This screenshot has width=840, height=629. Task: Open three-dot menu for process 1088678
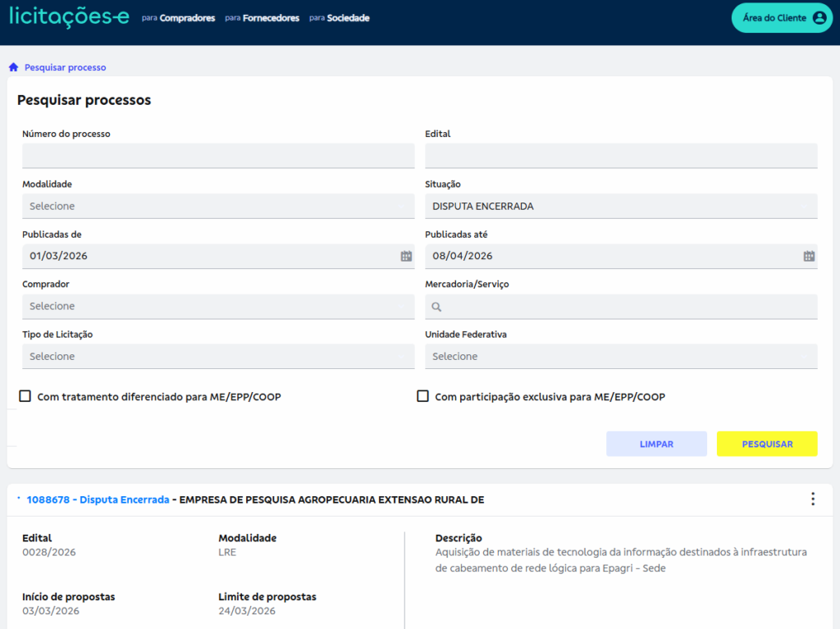812,499
